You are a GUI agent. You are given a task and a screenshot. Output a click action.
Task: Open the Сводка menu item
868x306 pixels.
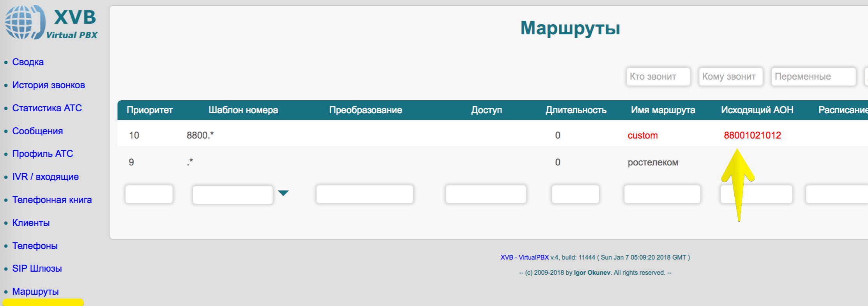point(28,62)
